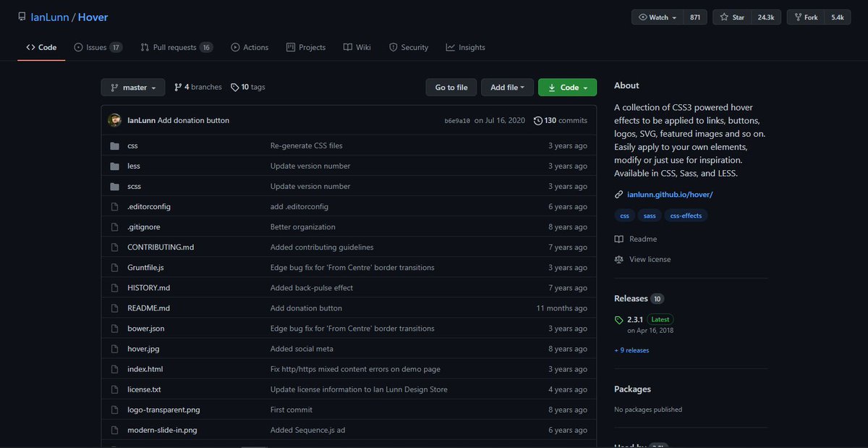The height and width of the screenshot is (448, 868).
Task: Fork the Hover repository
Action: tap(805, 17)
